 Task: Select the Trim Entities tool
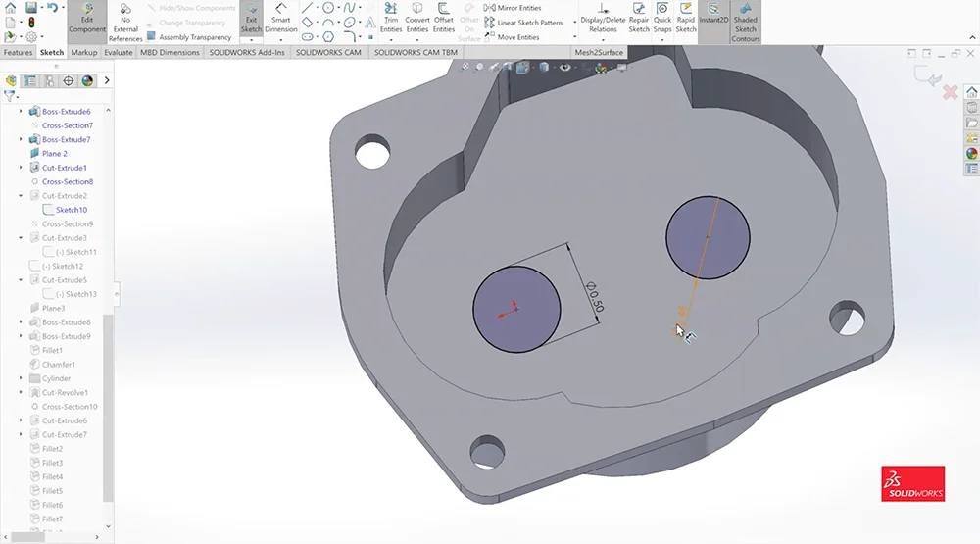[x=391, y=18]
